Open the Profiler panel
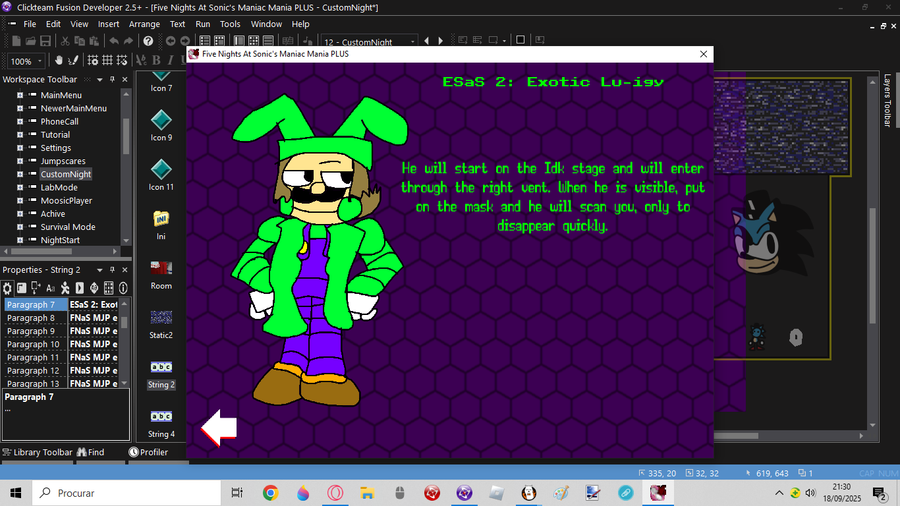Image resolution: width=900 pixels, height=506 pixels. (149, 452)
